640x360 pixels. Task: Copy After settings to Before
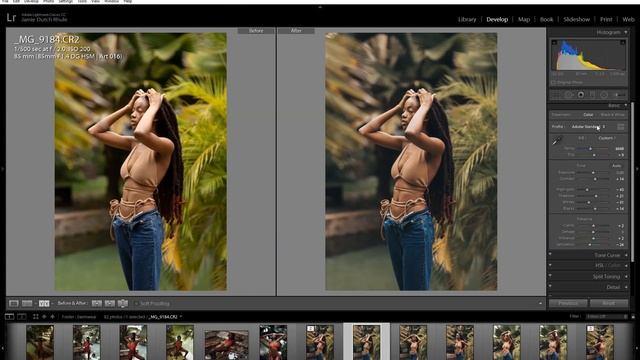110,303
